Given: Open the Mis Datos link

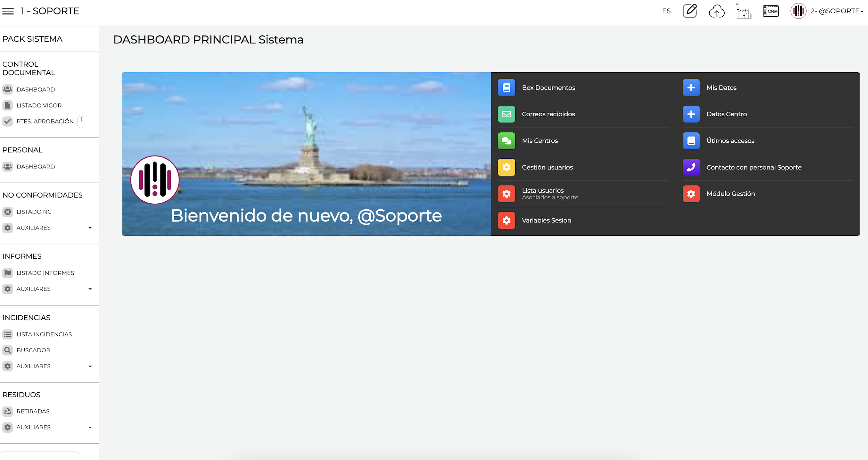Looking at the screenshot, I should tap(721, 88).
